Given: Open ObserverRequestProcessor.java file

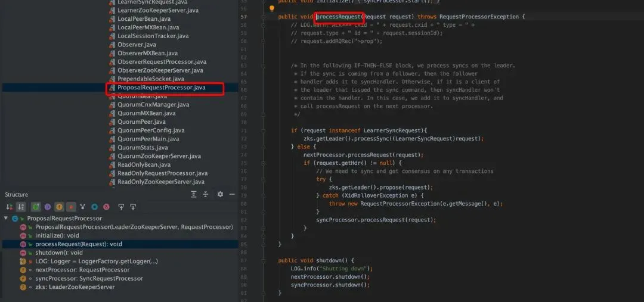Looking at the screenshot, I should coord(162,62).
